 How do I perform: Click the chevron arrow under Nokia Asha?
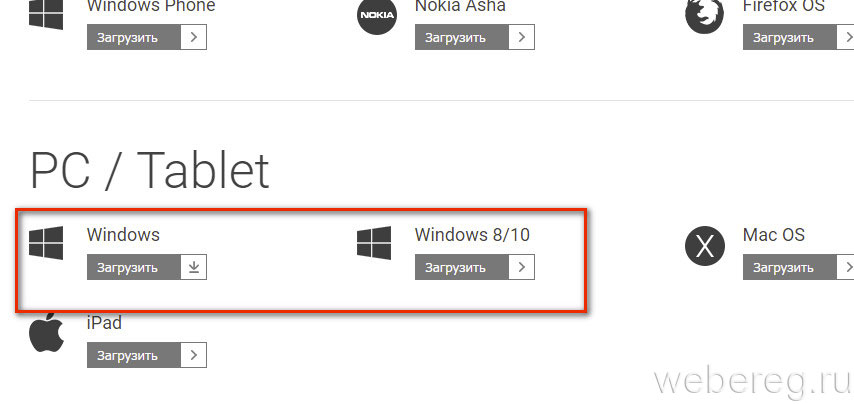coord(522,38)
